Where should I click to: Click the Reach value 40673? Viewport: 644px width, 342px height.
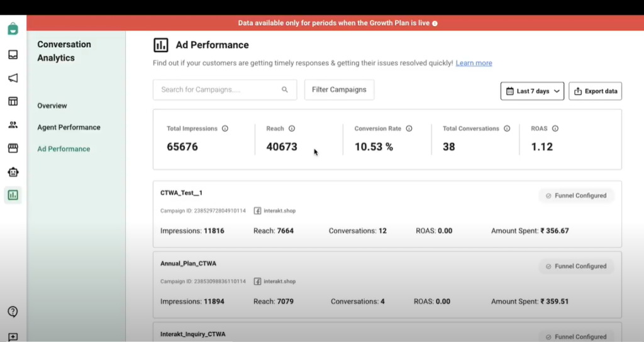click(282, 146)
